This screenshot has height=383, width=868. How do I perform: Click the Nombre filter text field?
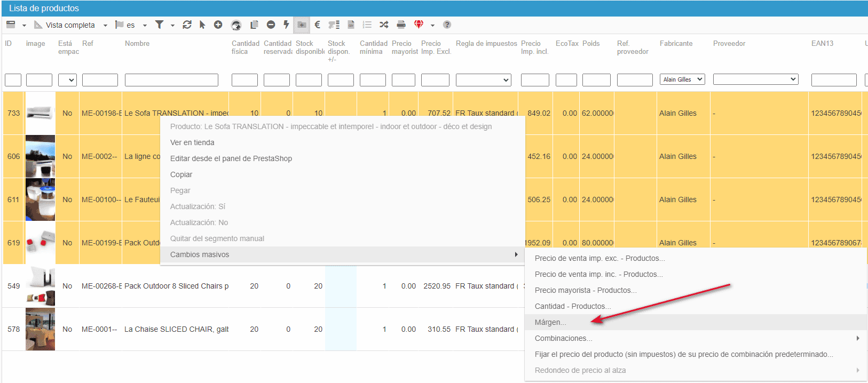(x=171, y=80)
